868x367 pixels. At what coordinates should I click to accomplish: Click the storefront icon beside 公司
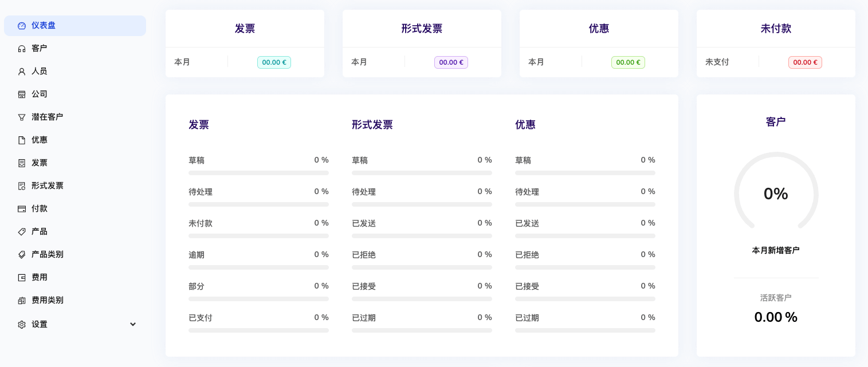(22, 94)
